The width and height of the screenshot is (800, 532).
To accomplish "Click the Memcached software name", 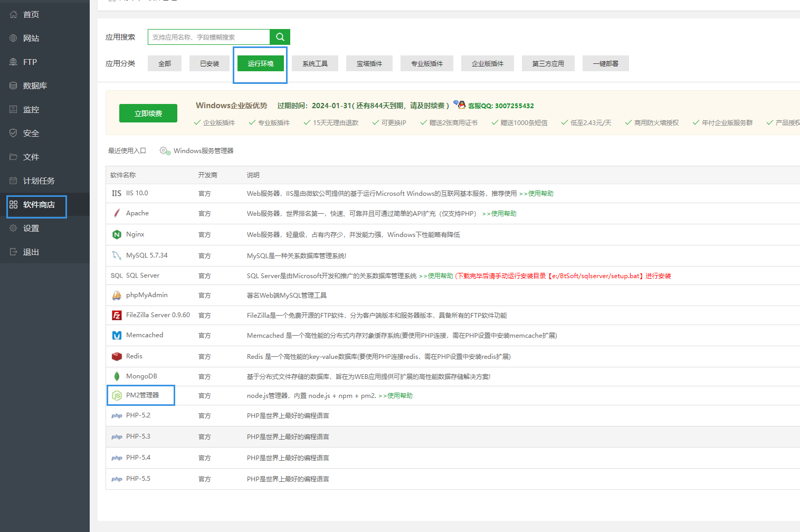I will [x=145, y=335].
